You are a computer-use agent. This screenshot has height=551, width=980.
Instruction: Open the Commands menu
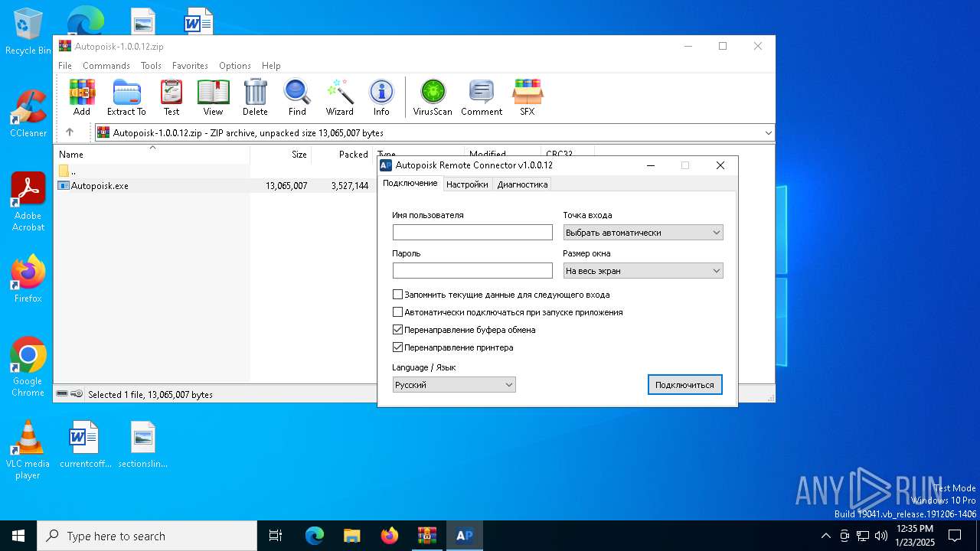coord(106,66)
